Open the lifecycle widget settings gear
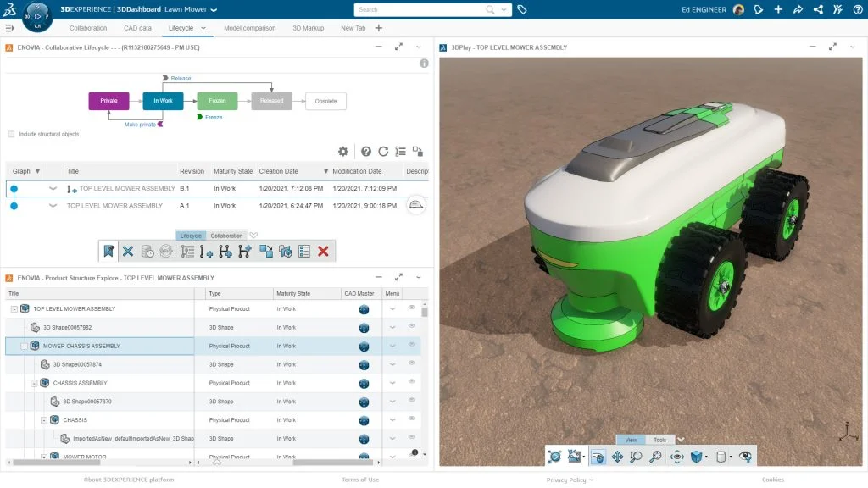This screenshot has height=488, width=868. pyautogui.click(x=342, y=151)
